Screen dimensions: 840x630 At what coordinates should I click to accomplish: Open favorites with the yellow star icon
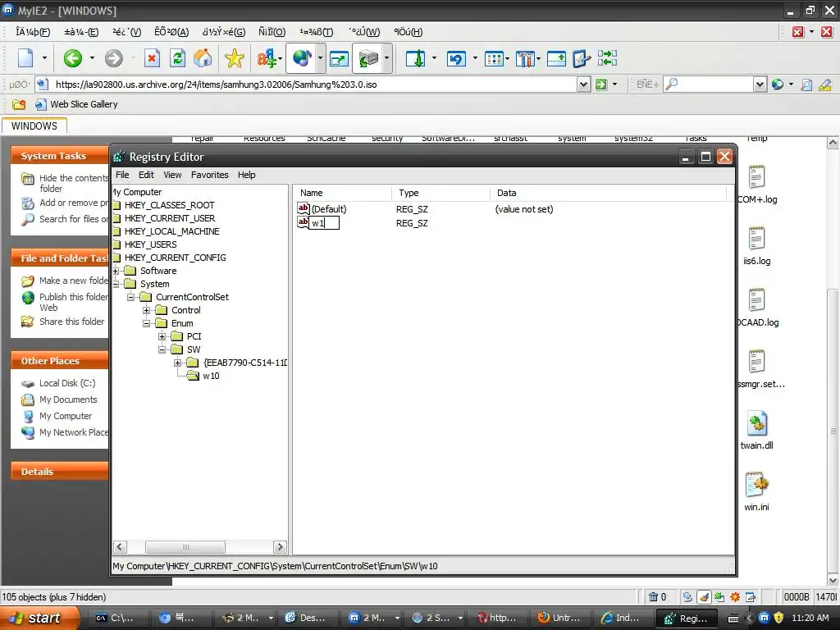click(x=234, y=58)
